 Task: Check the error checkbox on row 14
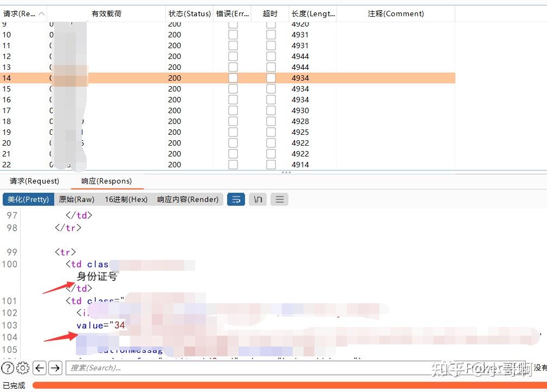tap(233, 77)
